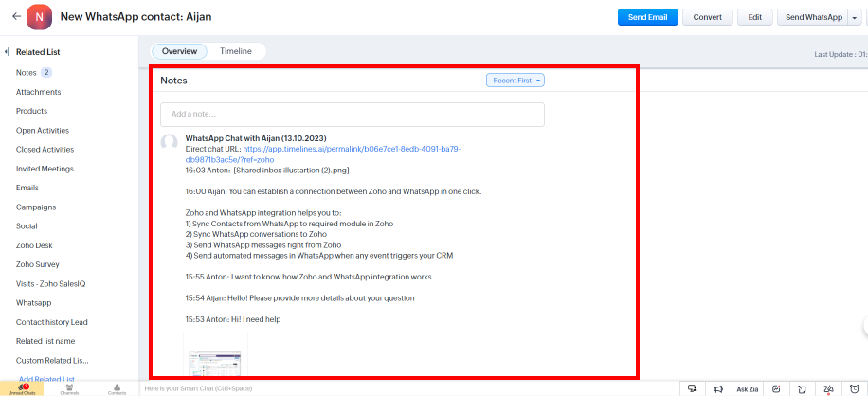Open the Recent First sort dropdown
The height and width of the screenshot is (396, 868).
(x=515, y=81)
